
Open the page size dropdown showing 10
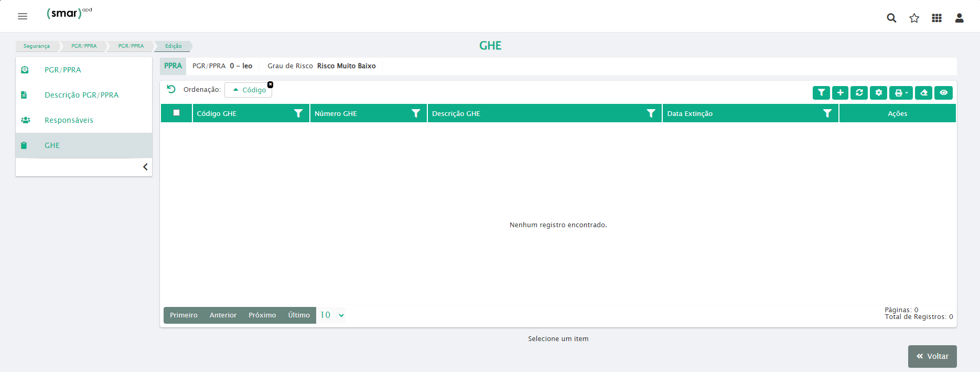(x=332, y=315)
